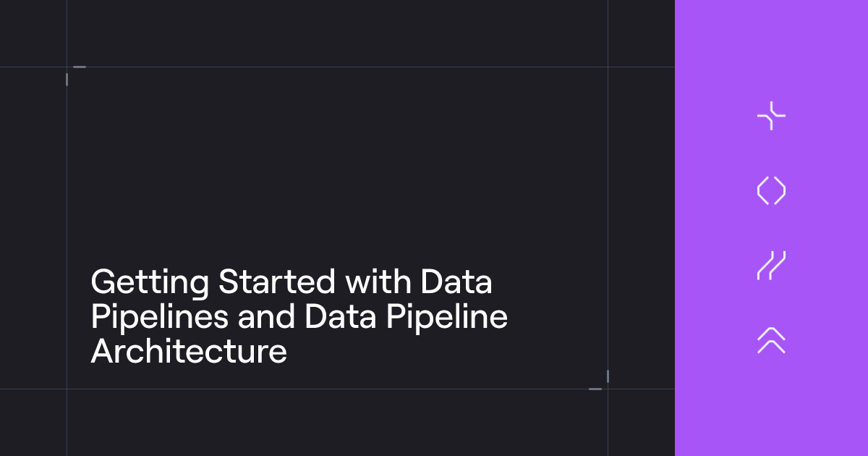This screenshot has width=868, height=456.
Task: Click the top-left vertical corner tick mark
Action: 67,80
